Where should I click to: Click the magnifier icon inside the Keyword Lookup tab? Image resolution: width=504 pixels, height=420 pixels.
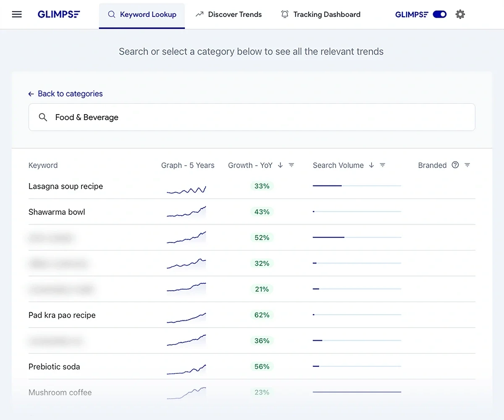112,14
